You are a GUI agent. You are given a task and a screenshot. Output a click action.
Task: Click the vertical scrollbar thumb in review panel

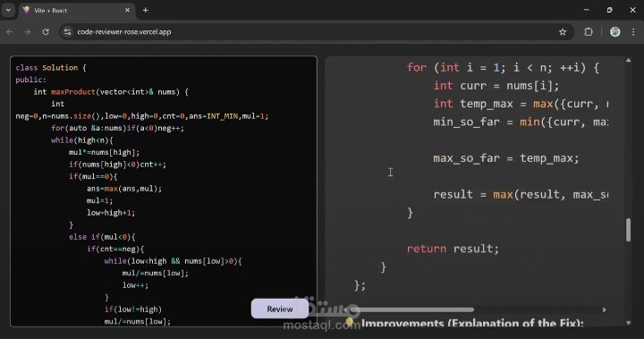tap(629, 230)
